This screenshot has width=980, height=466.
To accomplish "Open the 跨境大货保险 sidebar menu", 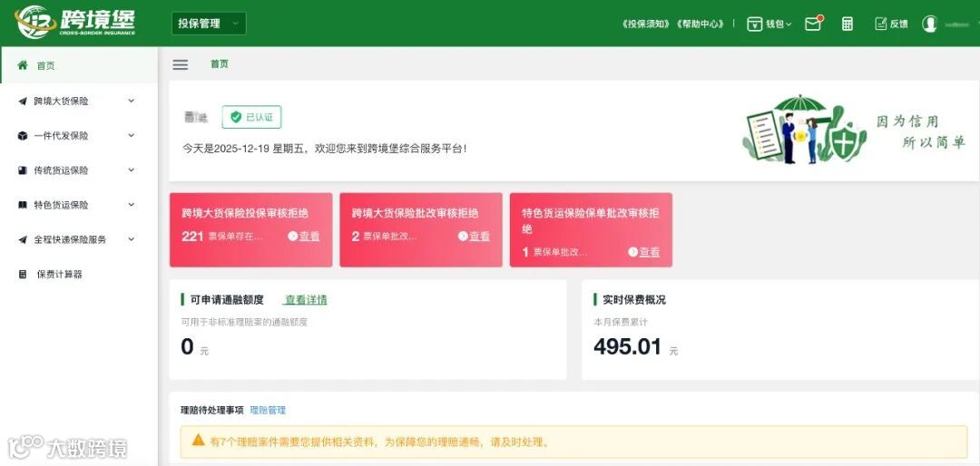I will pos(79,102).
